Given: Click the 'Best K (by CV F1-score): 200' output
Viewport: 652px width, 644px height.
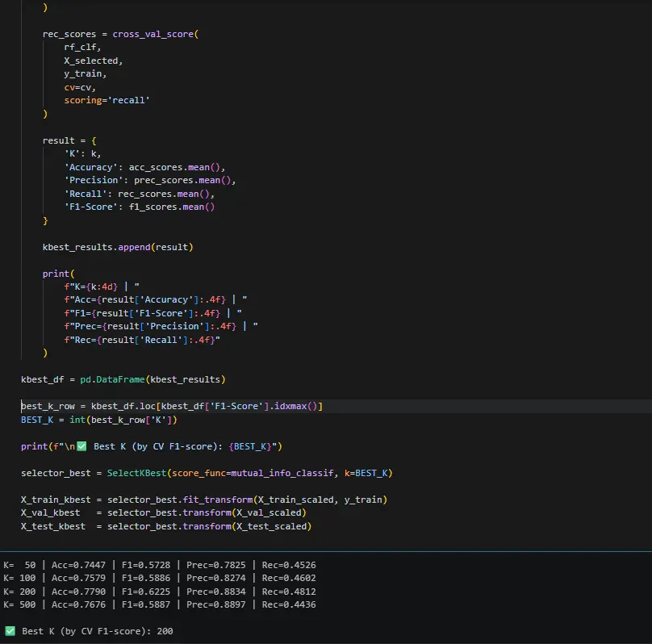Looking at the screenshot, I should (x=98, y=631).
